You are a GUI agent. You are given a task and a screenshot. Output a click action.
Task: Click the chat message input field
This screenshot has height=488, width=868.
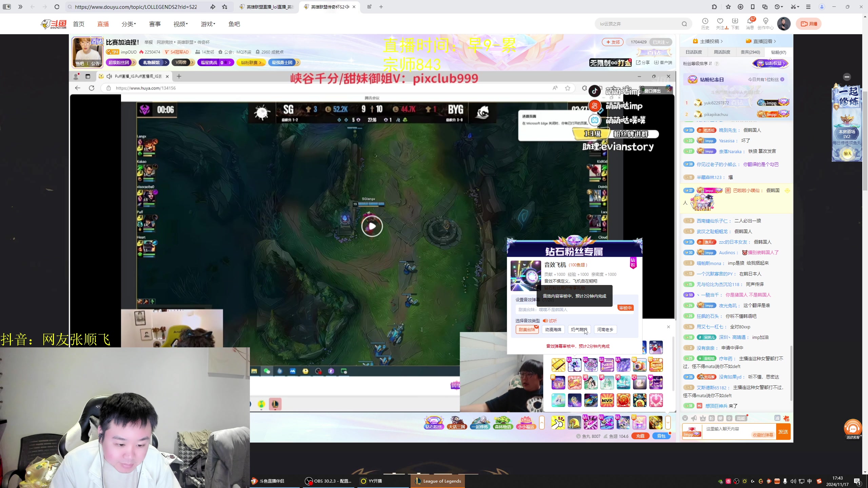point(739,431)
